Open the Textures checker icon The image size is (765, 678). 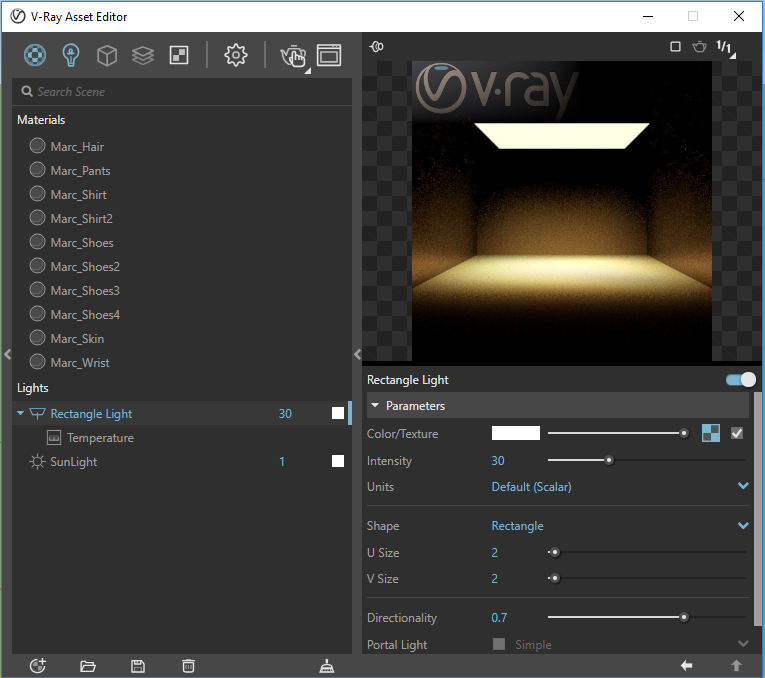tap(179, 55)
